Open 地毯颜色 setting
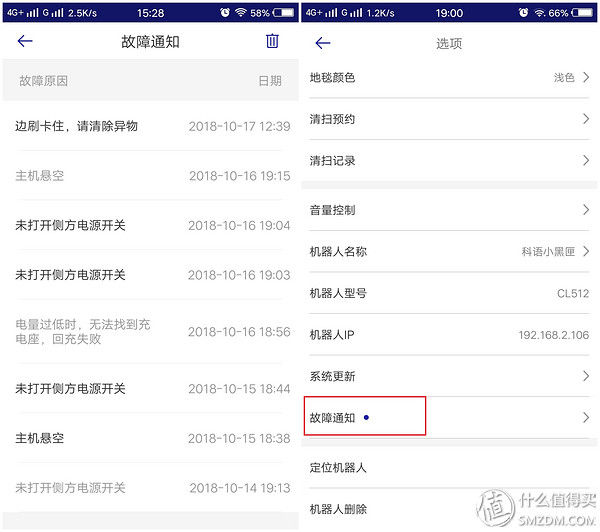The width and height of the screenshot is (600, 532). click(x=449, y=78)
